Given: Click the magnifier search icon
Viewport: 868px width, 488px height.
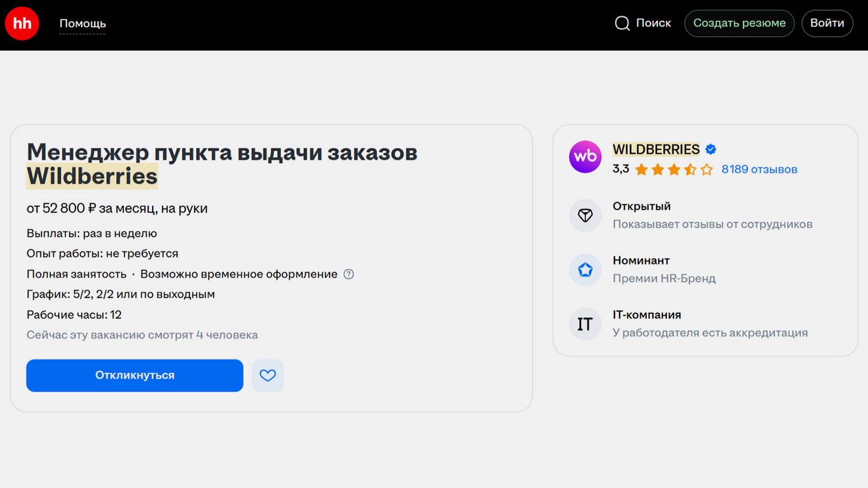Looking at the screenshot, I should (622, 24).
